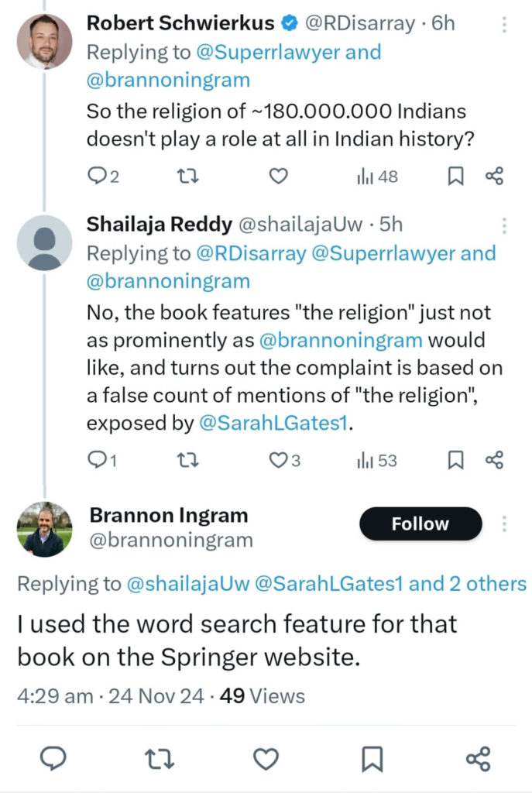Bookmark Brannon Ingram's main tweet

(x=372, y=760)
